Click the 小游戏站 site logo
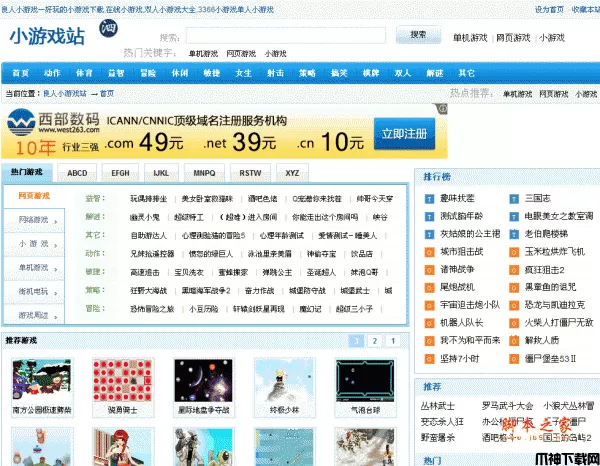 (x=47, y=38)
